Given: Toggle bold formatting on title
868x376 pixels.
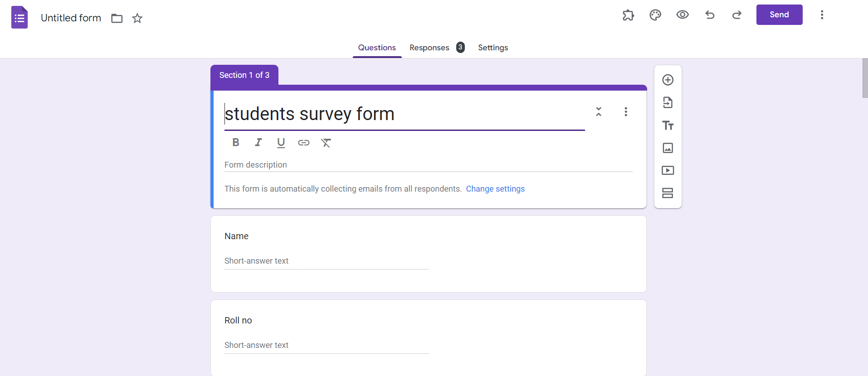Looking at the screenshot, I should point(236,143).
